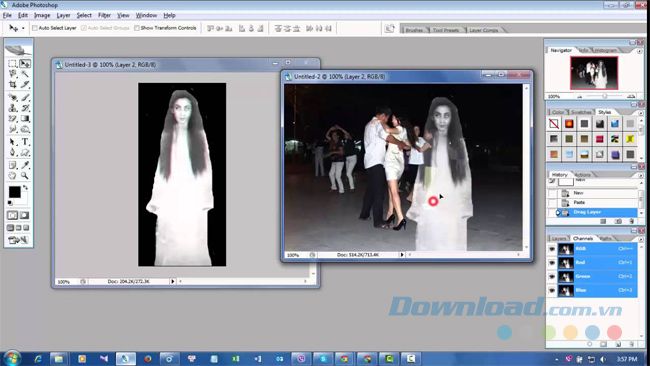Select the Pen tool
Screen dimensions: 650x366
[12, 153]
